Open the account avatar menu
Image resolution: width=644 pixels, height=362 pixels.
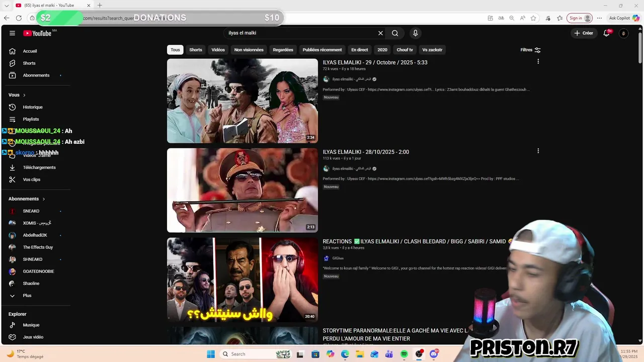[623, 33]
